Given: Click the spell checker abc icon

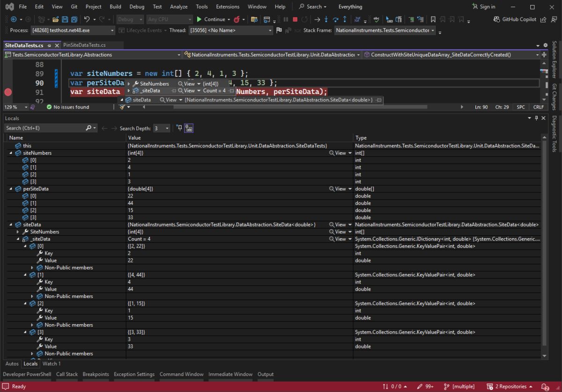Looking at the screenshot, I should [376, 19].
